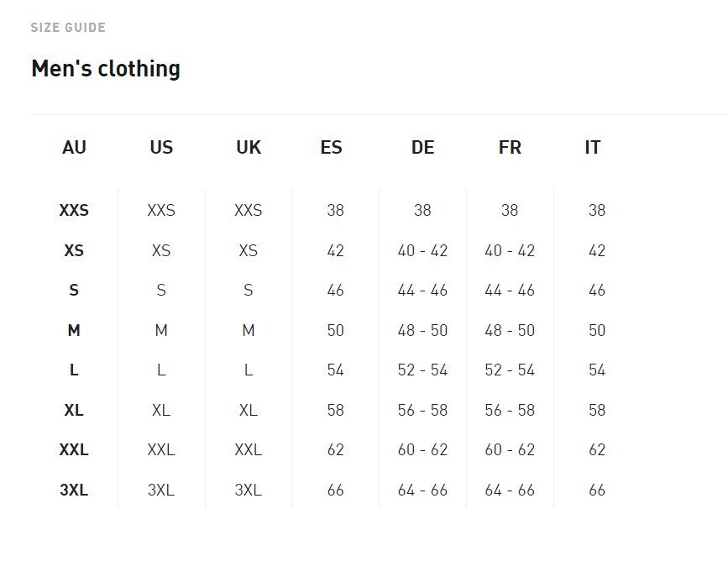This screenshot has height=577, width=728.
Task: Click DE size 40 - 42 cell
Action: click(422, 251)
